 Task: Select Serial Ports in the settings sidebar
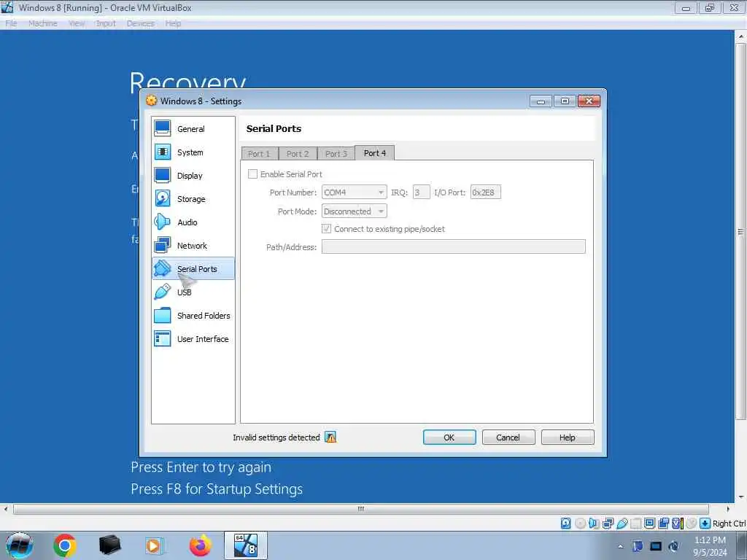[193, 268]
